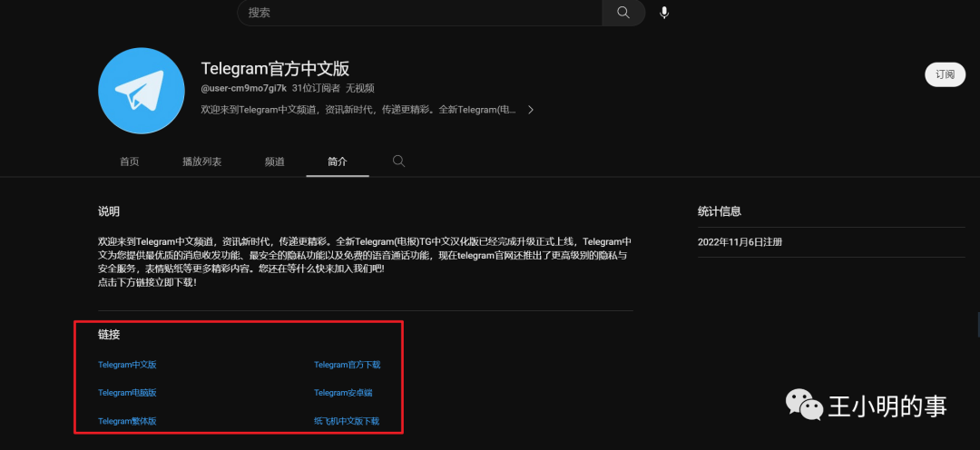Click the 31位订阅者 subscriber count

click(317, 89)
